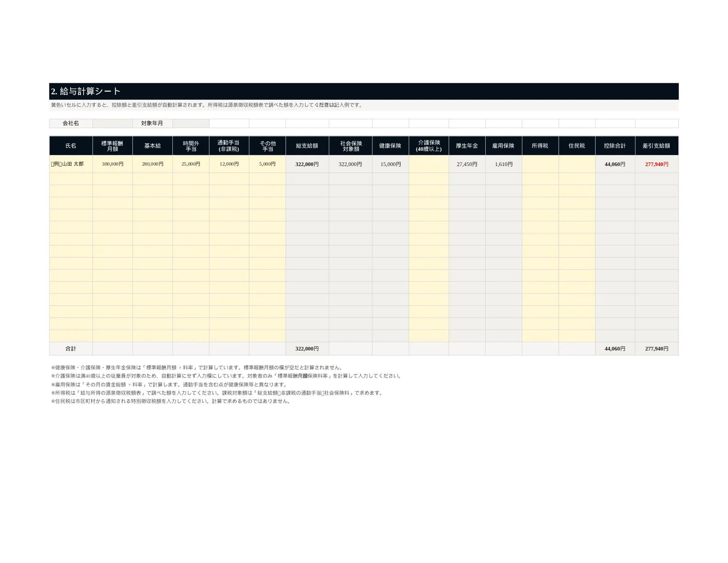Click the 322,000円 total in the 合計 row

tap(307, 349)
